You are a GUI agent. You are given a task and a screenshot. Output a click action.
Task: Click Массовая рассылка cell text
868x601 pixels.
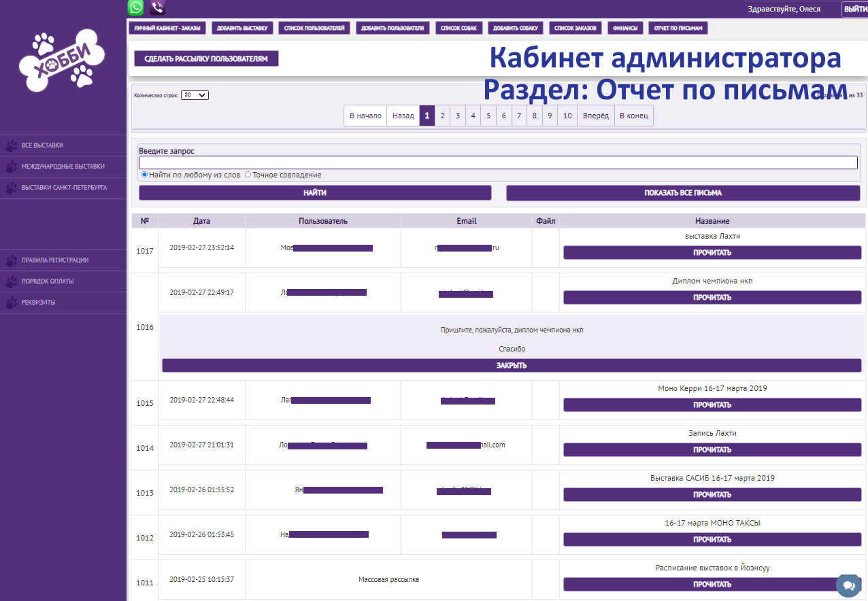389,579
